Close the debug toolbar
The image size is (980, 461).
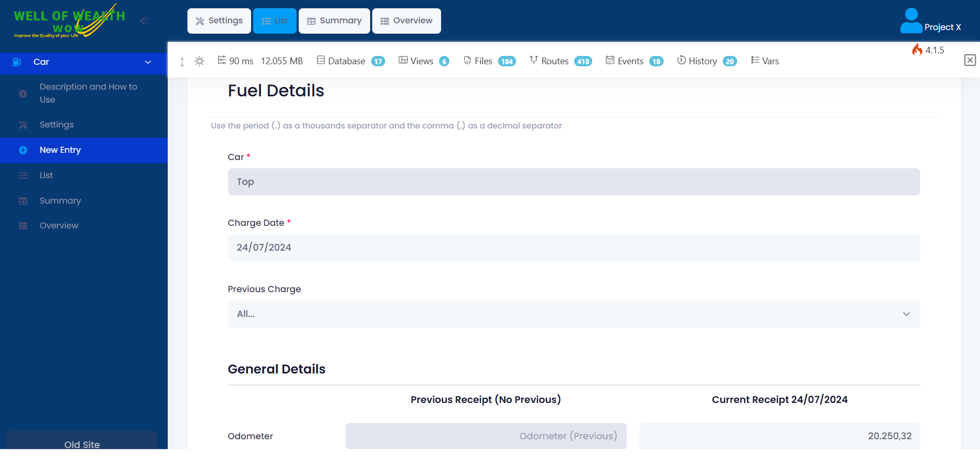970,60
